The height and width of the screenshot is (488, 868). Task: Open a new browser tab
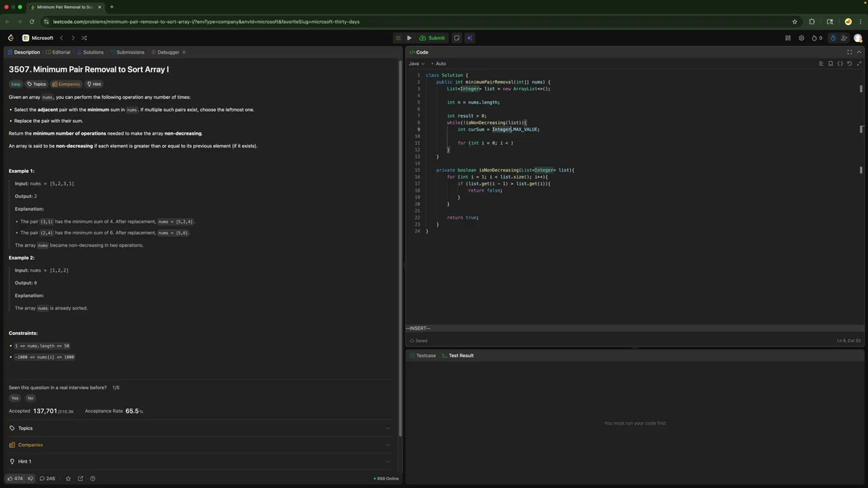point(111,7)
